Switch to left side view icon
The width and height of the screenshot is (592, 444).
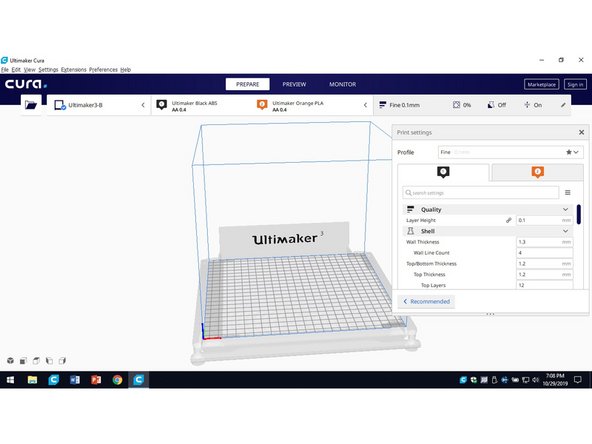49,361
